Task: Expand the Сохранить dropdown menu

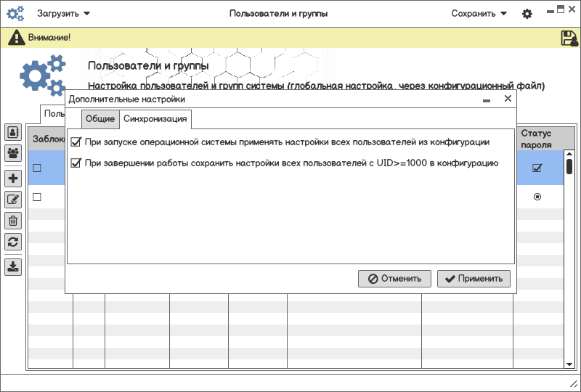Action: tap(479, 14)
